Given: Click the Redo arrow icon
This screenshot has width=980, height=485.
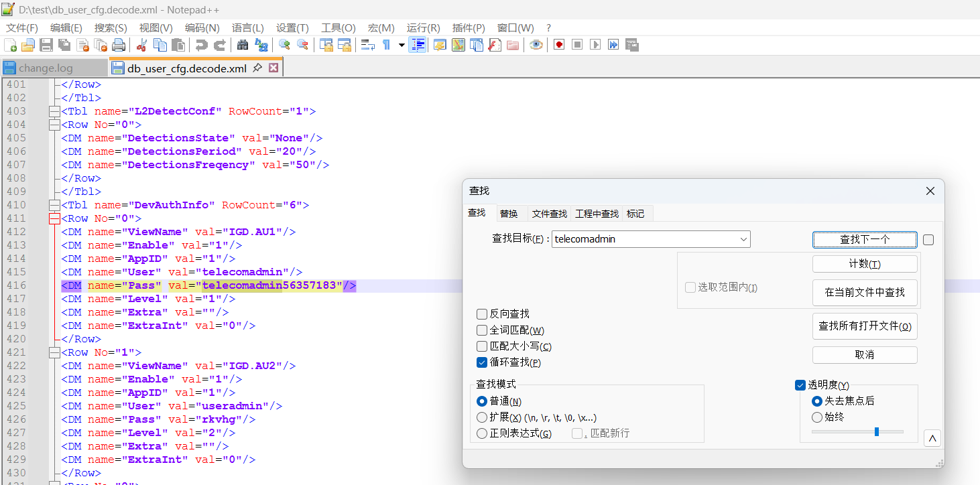Looking at the screenshot, I should click(219, 45).
